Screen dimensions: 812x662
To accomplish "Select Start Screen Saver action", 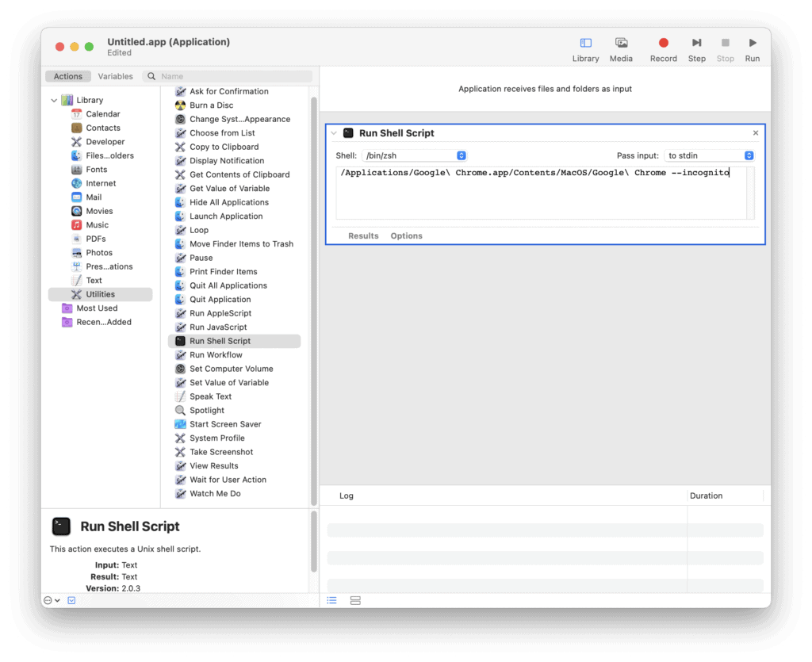I will (x=225, y=424).
